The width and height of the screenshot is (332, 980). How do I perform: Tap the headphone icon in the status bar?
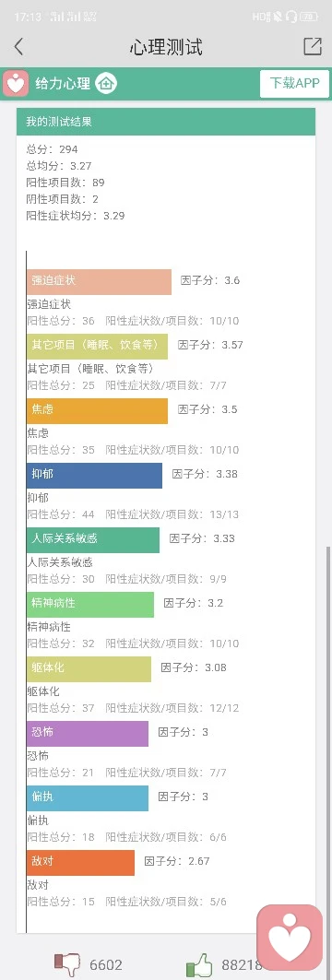click(x=290, y=17)
